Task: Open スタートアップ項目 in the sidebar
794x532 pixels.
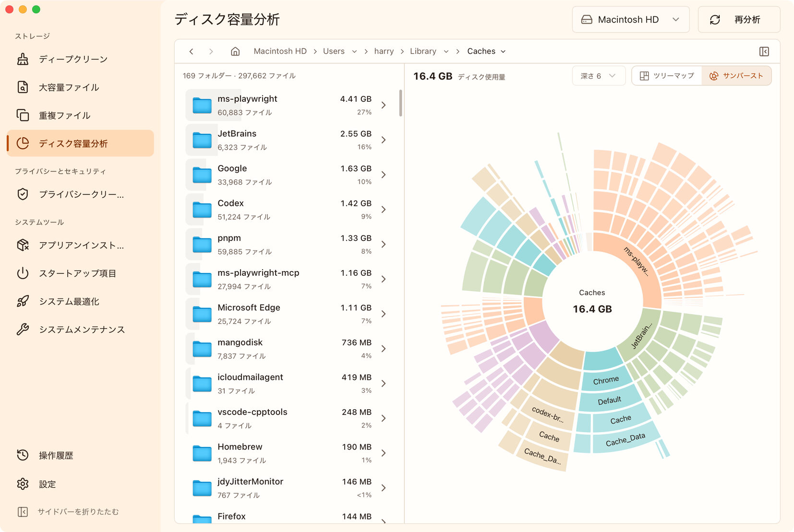Action: [80, 273]
